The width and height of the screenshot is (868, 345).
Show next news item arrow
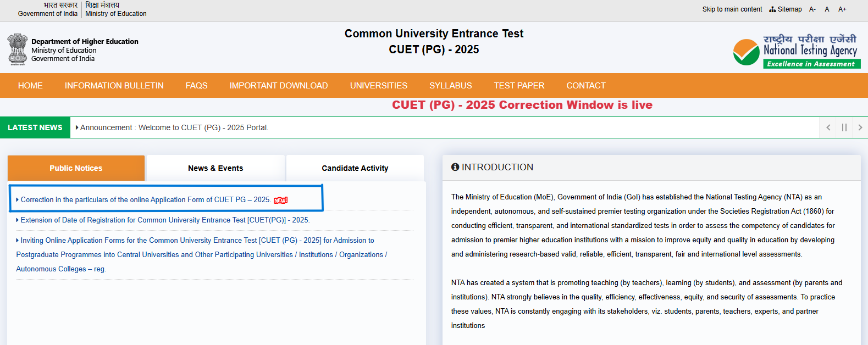[x=860, y=127]
